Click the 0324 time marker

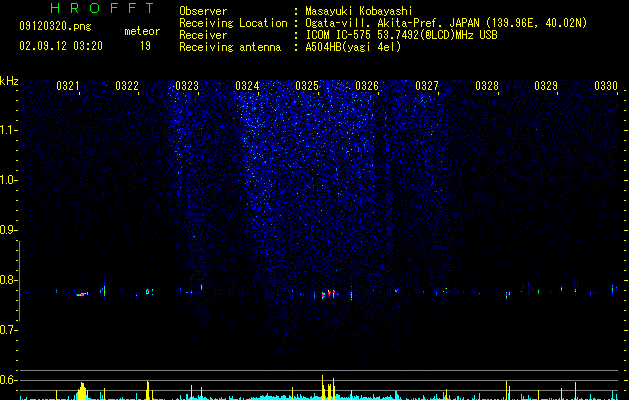point(247,86)
